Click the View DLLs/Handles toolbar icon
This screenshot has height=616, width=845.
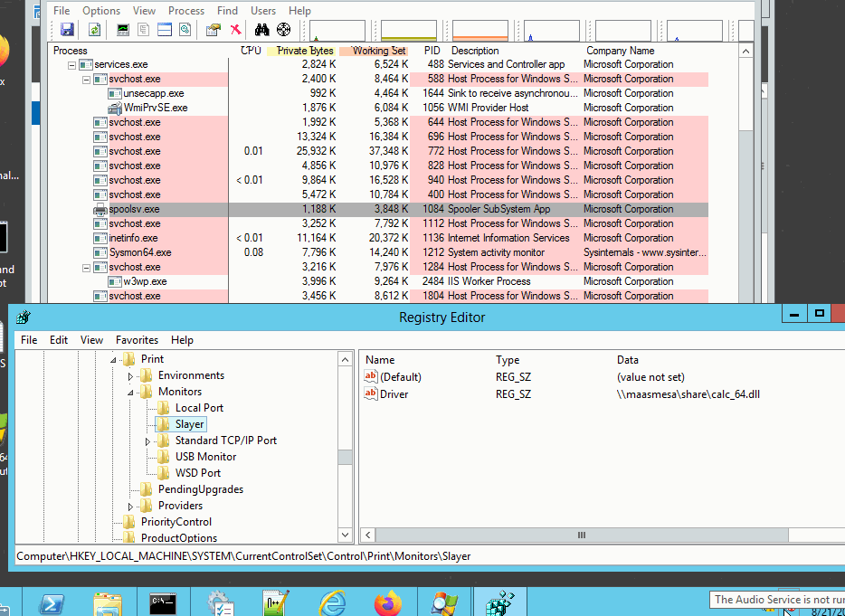point(185,29)
